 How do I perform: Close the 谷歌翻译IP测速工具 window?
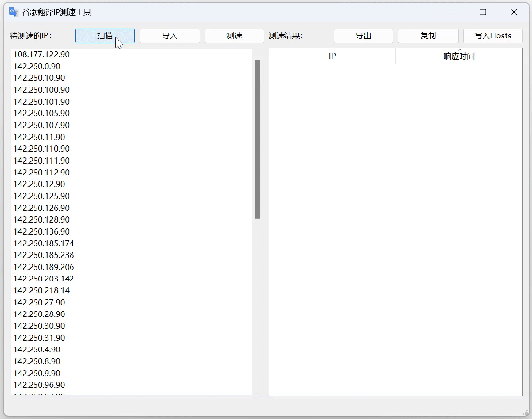coord(514,12)
